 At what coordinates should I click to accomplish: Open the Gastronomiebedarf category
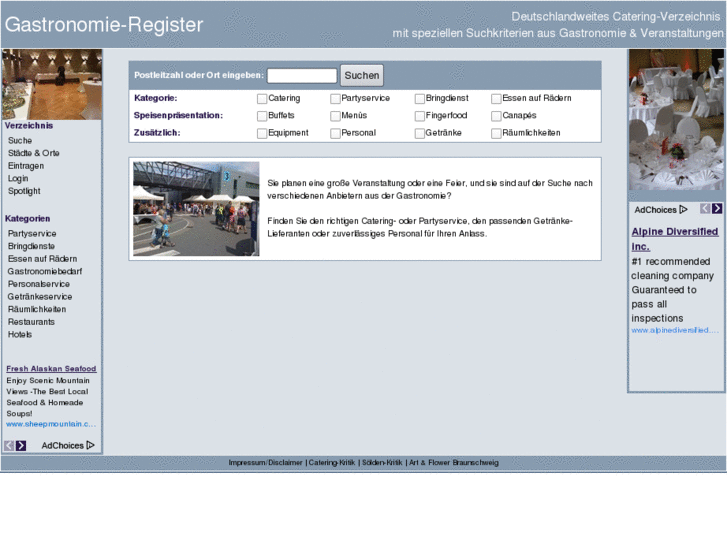click(45, 271)
